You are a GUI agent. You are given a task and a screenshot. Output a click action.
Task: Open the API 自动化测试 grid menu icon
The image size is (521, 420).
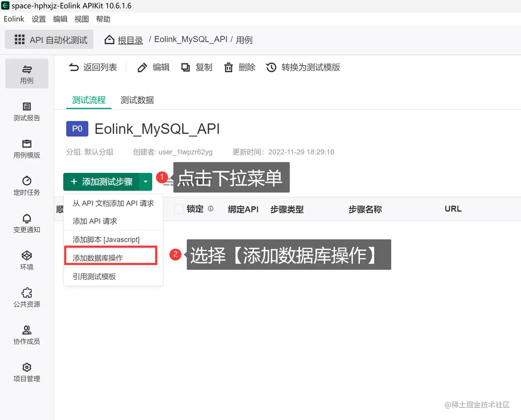(20, 39)
